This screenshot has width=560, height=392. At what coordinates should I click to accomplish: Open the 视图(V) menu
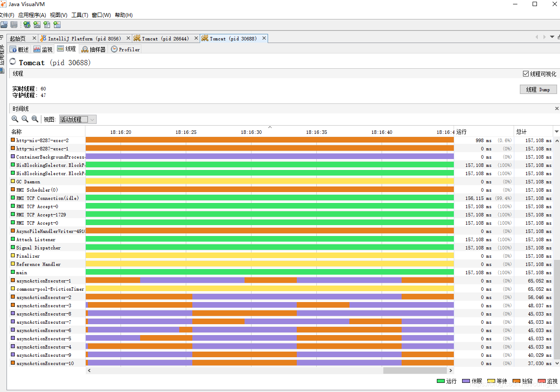click(x=59, y=15)
